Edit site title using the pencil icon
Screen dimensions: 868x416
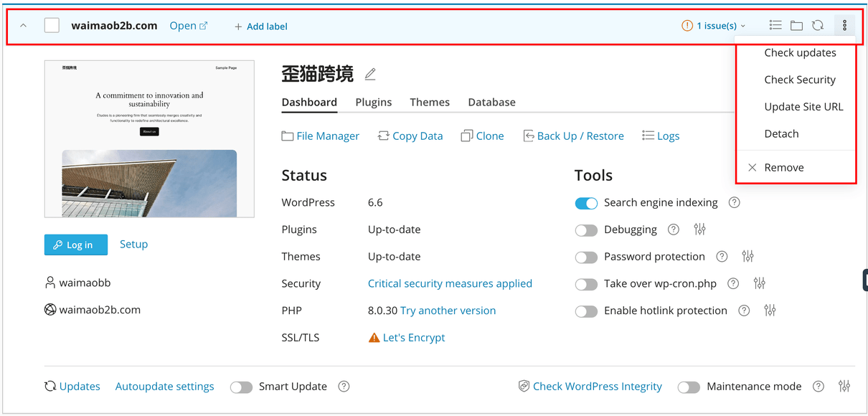coord(370,73)
